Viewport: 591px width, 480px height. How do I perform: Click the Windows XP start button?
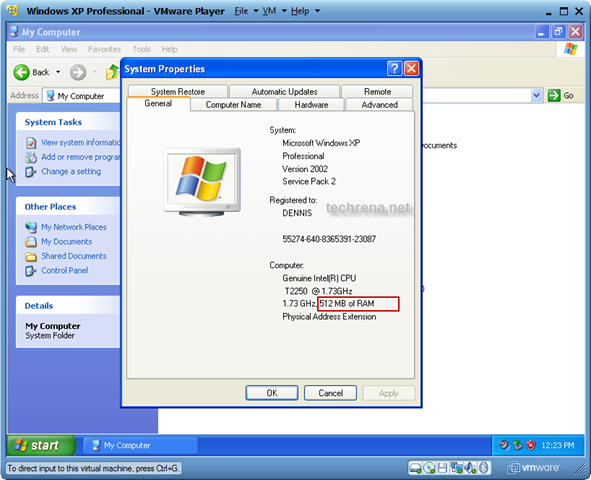pos(41,445)
